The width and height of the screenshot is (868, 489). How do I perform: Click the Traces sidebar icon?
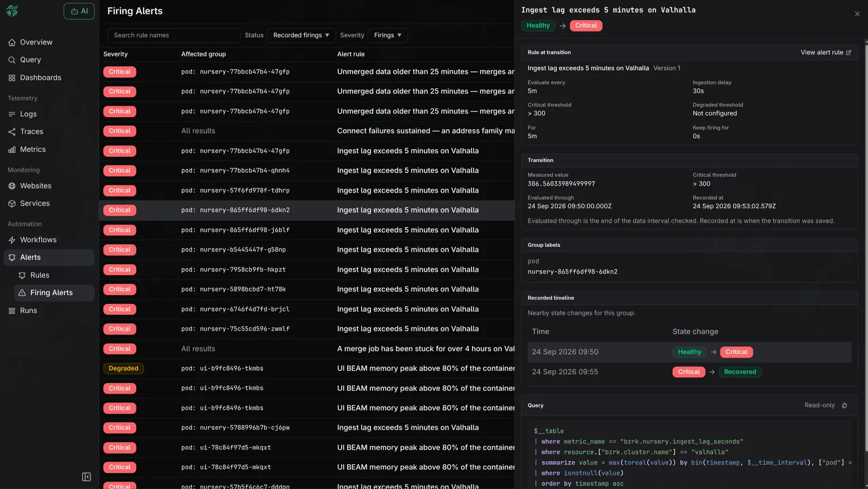12,132
